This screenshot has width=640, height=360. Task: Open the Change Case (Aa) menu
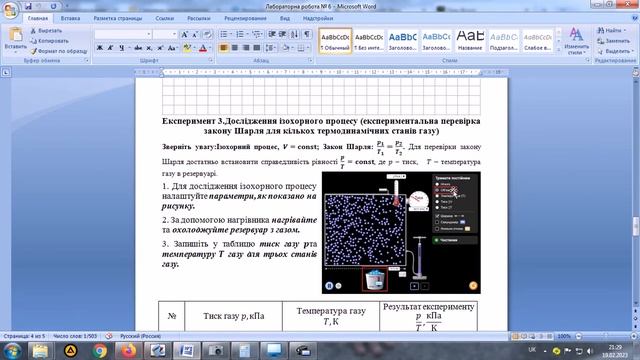click(x=172, y=48)
